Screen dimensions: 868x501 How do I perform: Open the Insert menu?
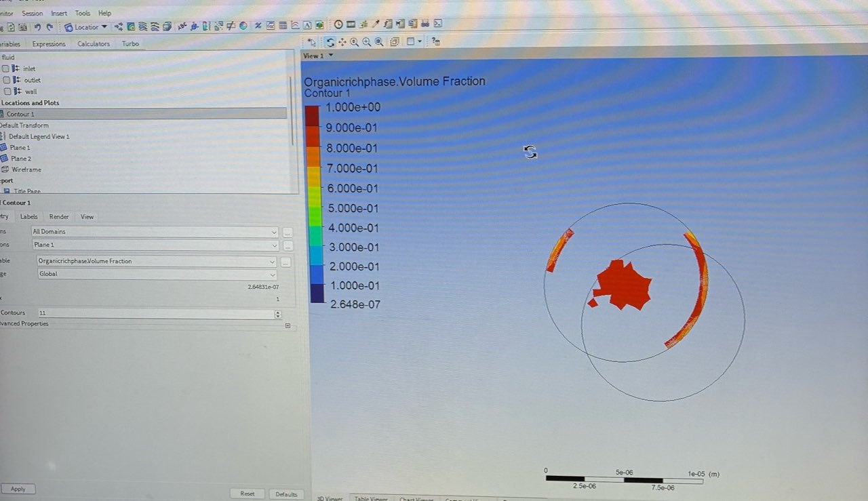(59, 13)
